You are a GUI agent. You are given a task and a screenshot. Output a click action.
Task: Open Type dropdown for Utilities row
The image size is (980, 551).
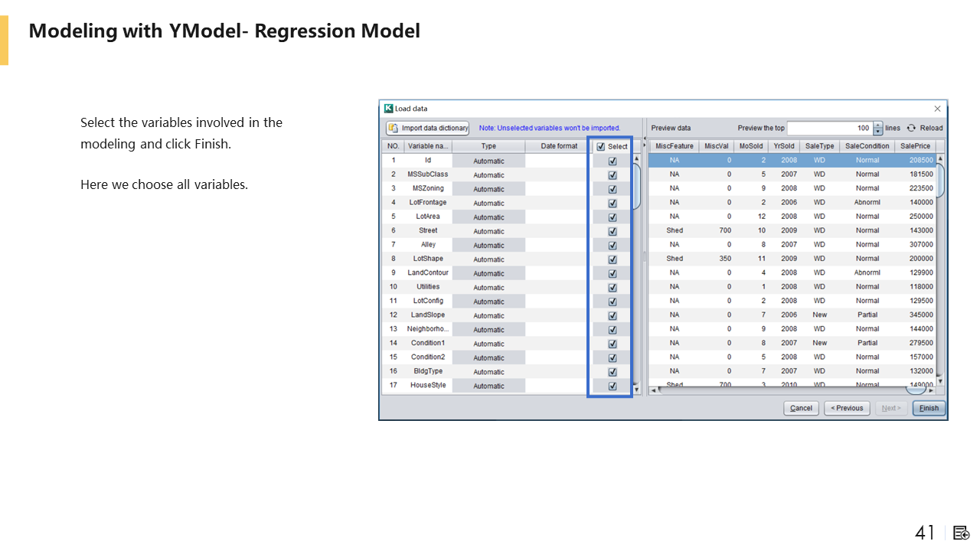click(x=488, y=288)
